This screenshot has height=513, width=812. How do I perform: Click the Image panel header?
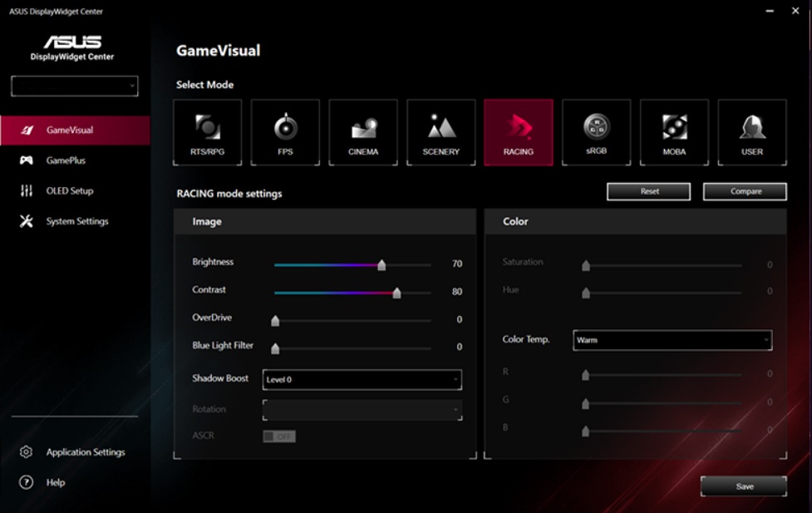click(x=325, y=221)
